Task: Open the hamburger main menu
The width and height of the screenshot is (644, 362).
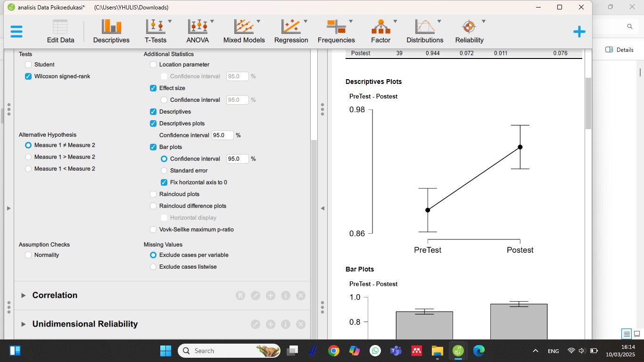Action: (x=17, y=32)
